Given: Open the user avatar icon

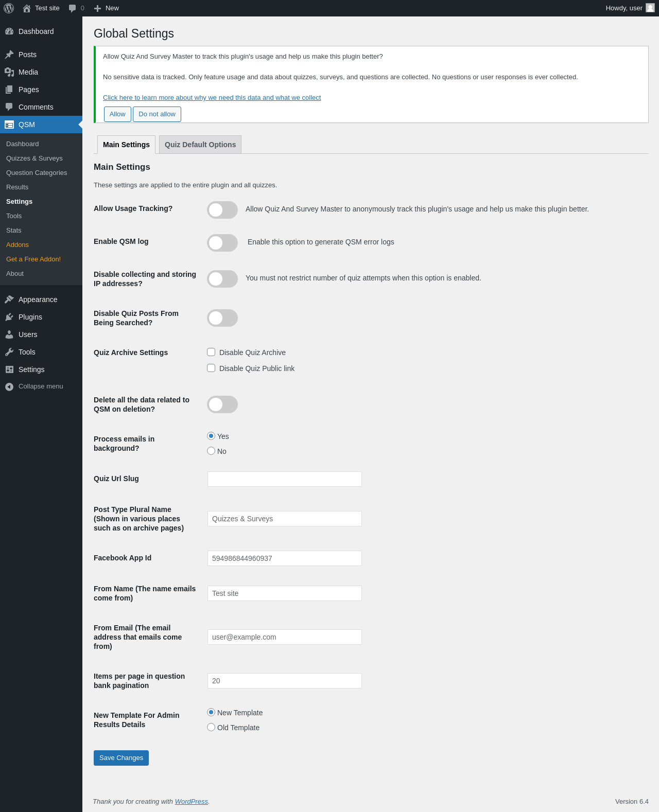Looking at the screenshot, I should point(650,8).
